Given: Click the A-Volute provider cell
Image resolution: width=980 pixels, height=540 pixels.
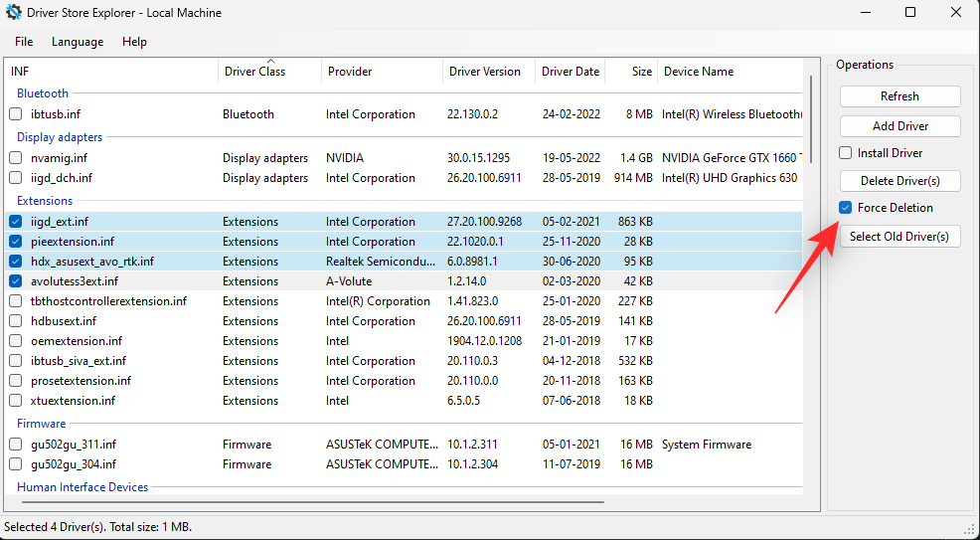Looking at the screenshot, I should (x=349, y=281).
